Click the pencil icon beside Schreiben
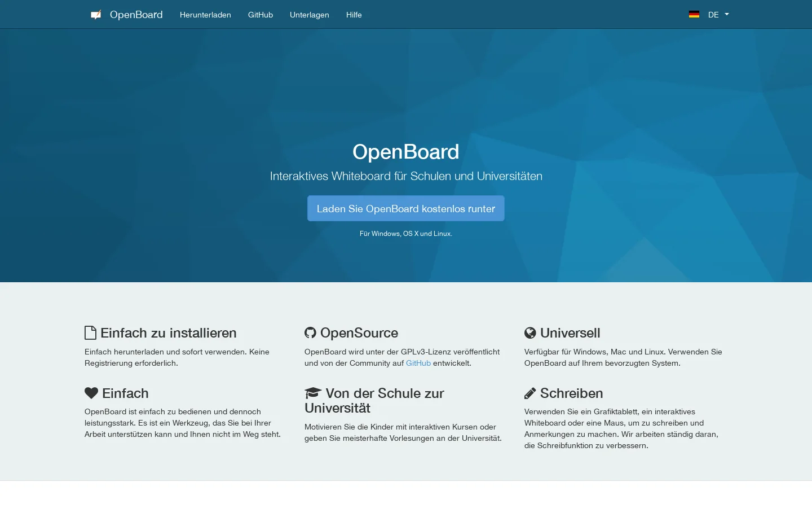Viewport: 812px width, 508px height. click(x=530, y=393)
